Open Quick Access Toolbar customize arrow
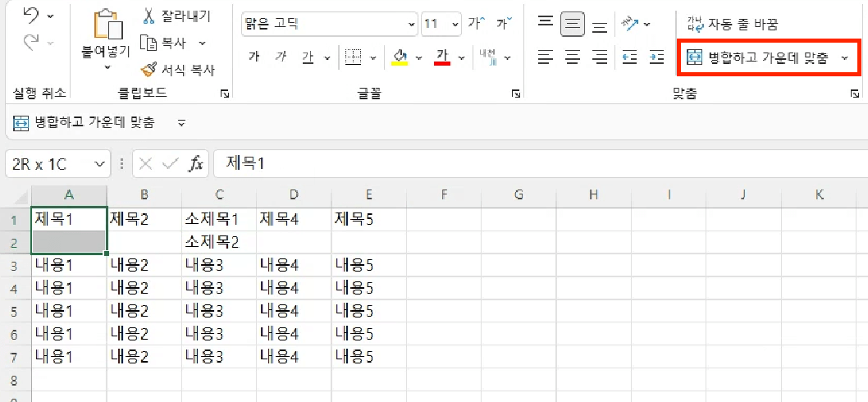 point(181,123)
